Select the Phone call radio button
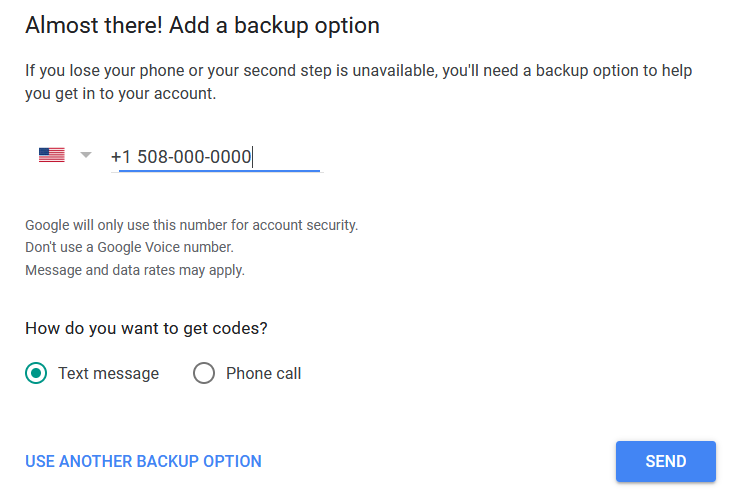The height and width of the screenshot is (493, 743). pos(204,373)
